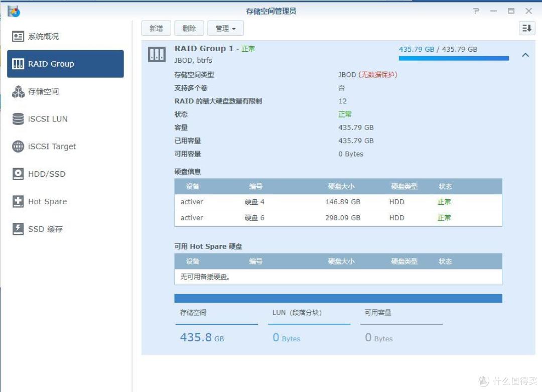Screen dimensions: 542x392
Task: Click the help question mark icon
Action: pyautogui.click(x=476, y=11)
